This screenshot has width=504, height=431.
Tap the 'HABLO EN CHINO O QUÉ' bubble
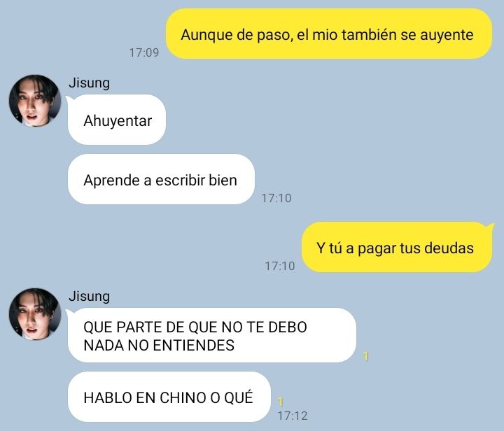(169, 397)
